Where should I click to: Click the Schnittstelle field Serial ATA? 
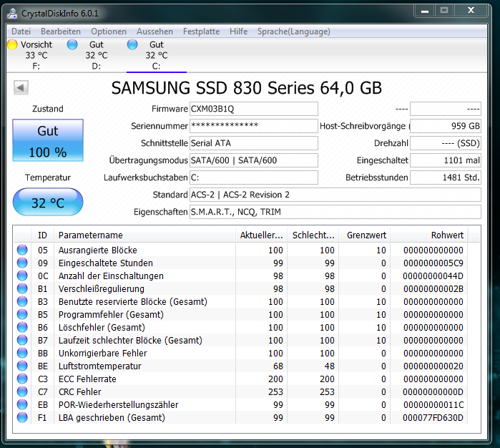click(254, 143)
